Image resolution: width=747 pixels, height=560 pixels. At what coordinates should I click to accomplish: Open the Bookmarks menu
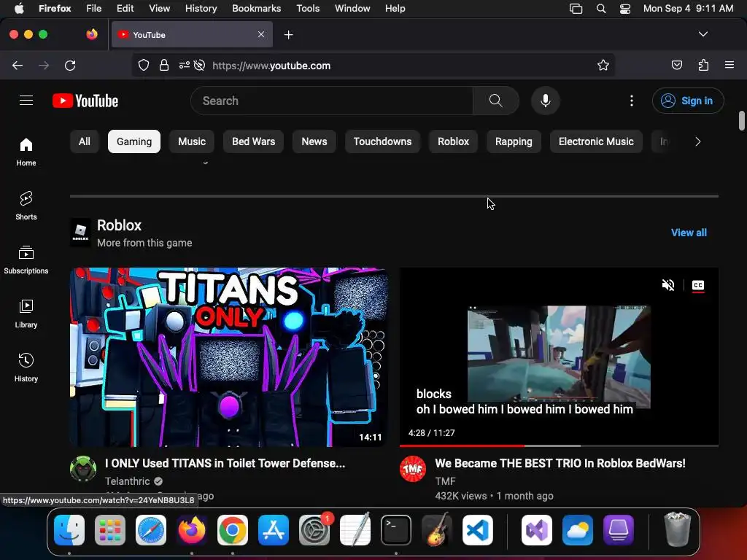pos(256,8)
